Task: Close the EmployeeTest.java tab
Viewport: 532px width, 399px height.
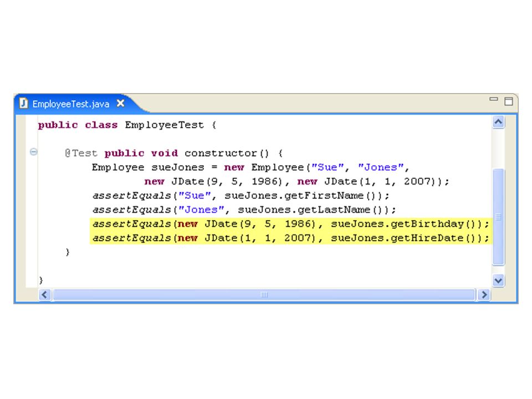Action: tap(120, 104)
